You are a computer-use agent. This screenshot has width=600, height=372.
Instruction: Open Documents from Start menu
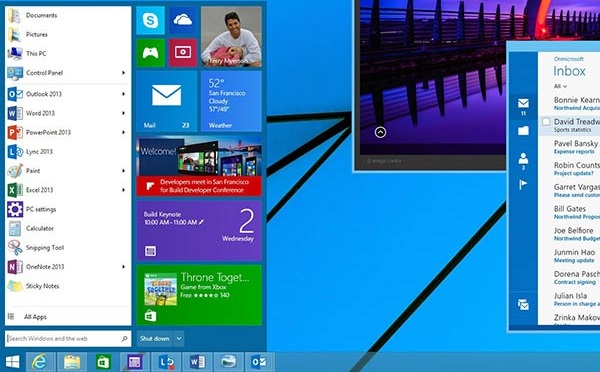tap(69, 15)
